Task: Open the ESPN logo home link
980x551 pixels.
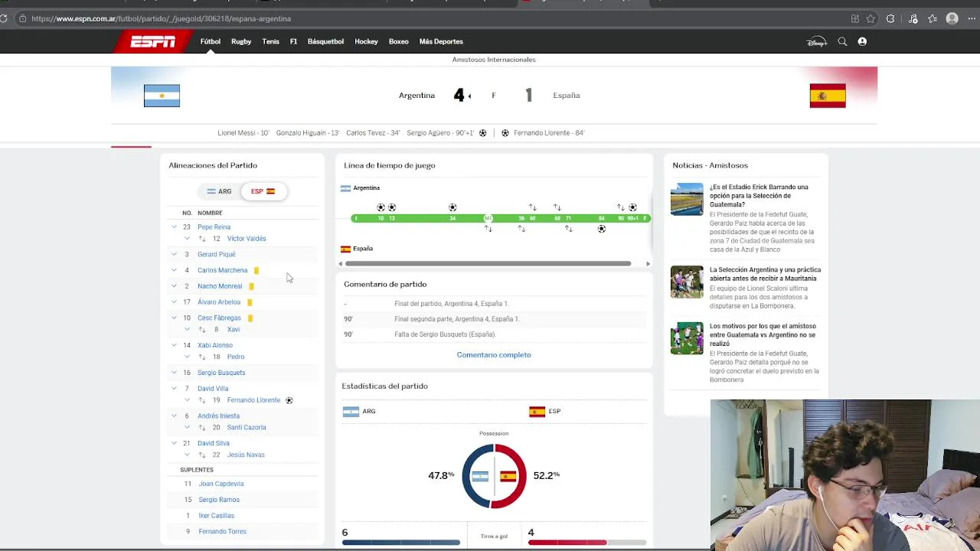Action: (x=152, y=41)
